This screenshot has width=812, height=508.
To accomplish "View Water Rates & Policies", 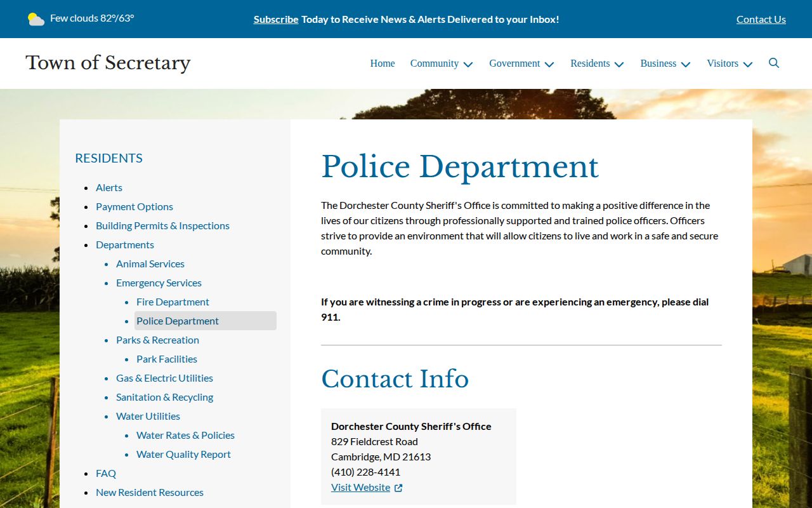I will (185, 435).
